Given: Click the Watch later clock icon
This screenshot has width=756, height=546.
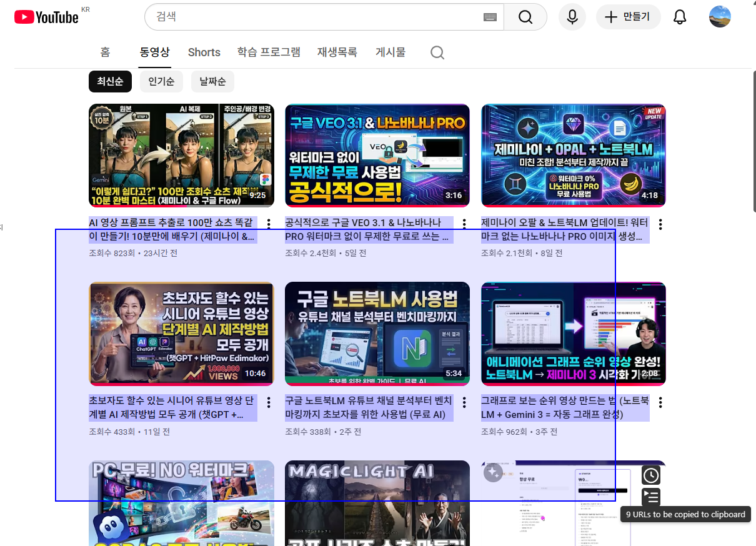Looking at the screenshot, I should tap(651, 475).
